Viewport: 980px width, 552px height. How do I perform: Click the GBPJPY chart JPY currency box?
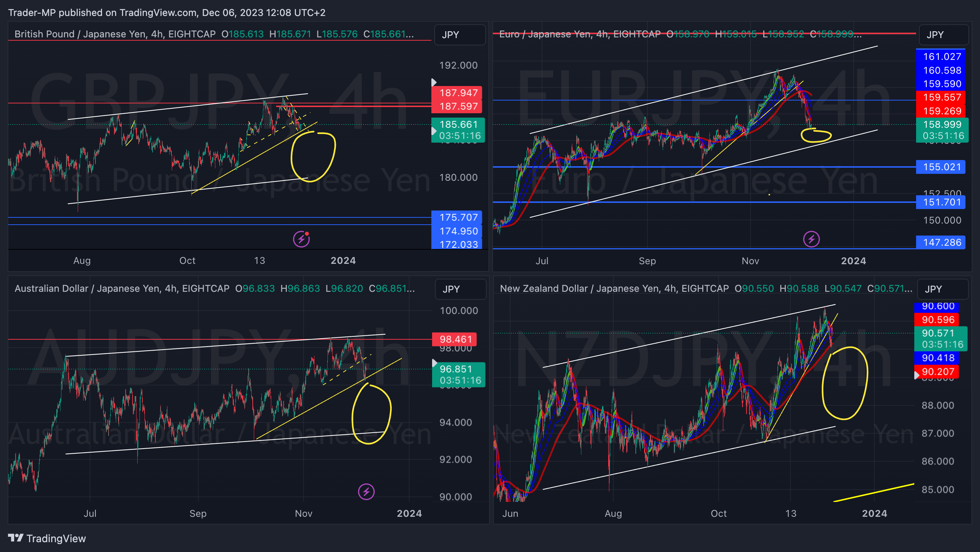tap(460, 34)
